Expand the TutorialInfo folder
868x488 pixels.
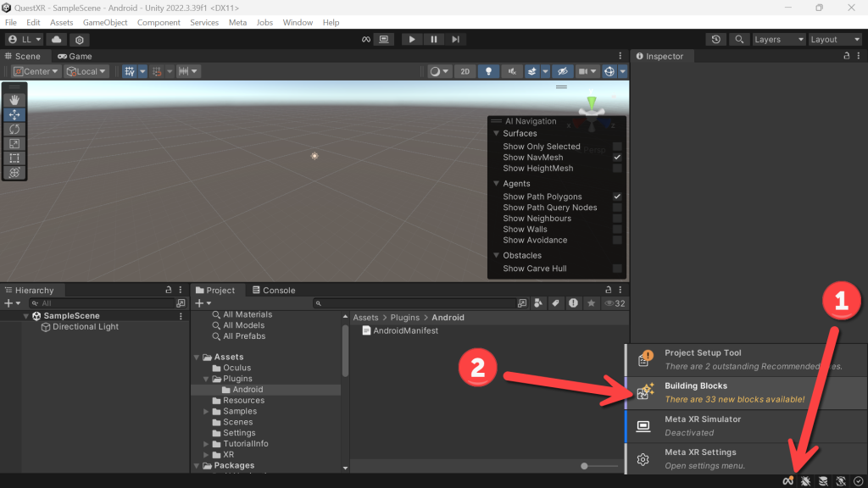pyautogui.click(x=206, y=444)
